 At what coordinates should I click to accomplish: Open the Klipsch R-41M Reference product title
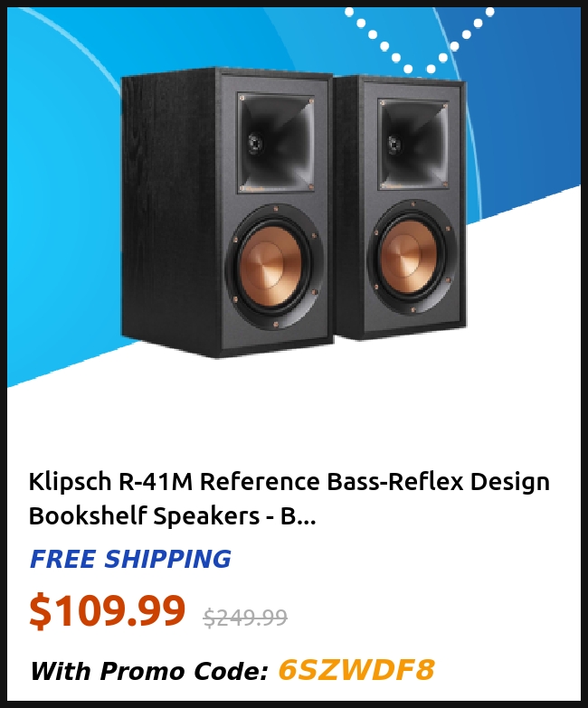pyautogui.click(x=289, y=498)
